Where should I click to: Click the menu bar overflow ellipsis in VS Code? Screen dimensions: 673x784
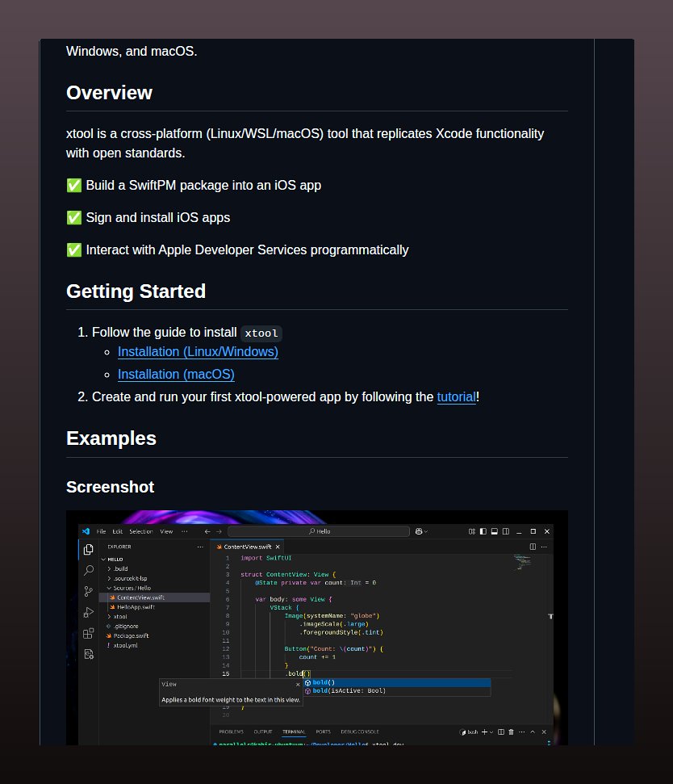pyautogui.click(x=184, y=531)
